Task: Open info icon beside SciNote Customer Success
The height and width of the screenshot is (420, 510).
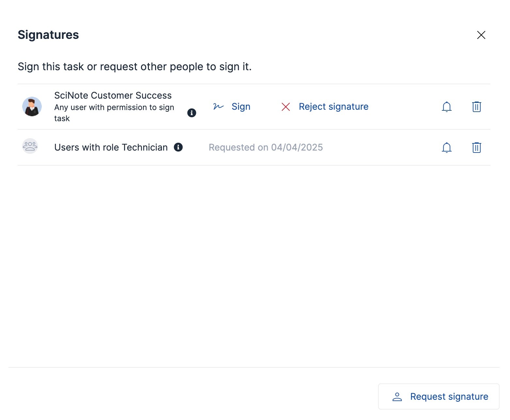Action: click(192, 113)
